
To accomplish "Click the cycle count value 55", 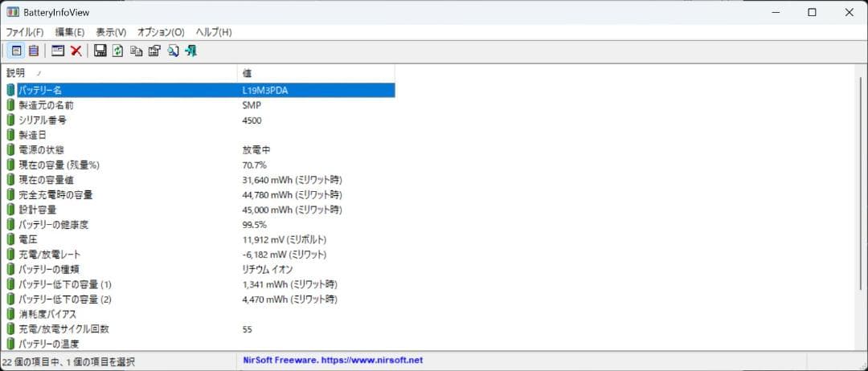I will [247, 329].
